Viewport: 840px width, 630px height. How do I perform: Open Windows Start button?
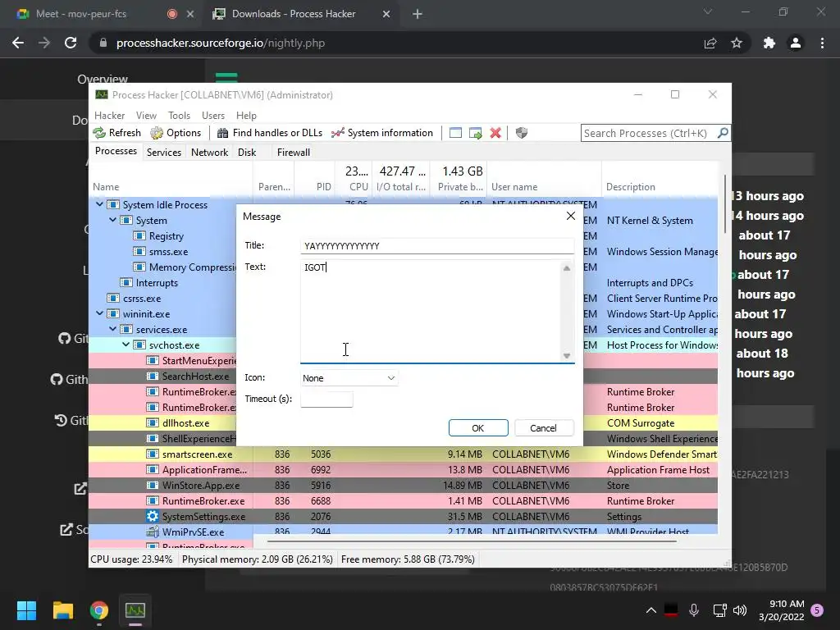[x=26, y=610]
